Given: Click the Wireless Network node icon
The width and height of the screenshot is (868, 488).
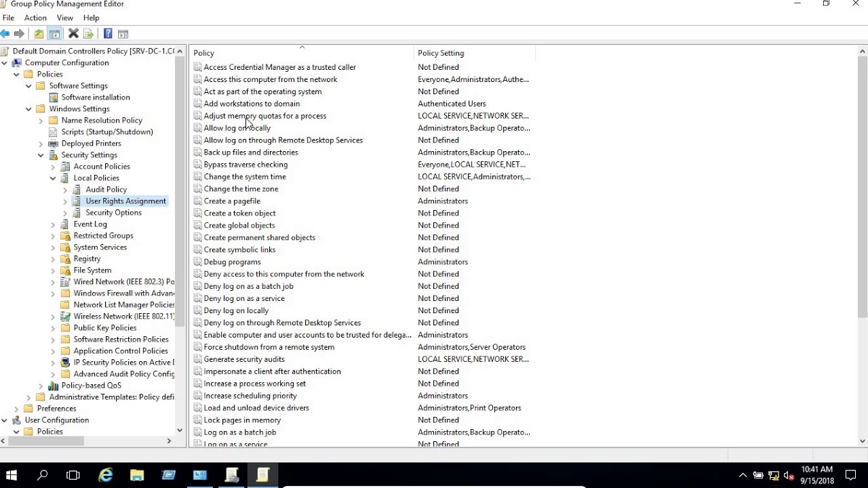Looking at the screenshot, I should coord(66,316).
